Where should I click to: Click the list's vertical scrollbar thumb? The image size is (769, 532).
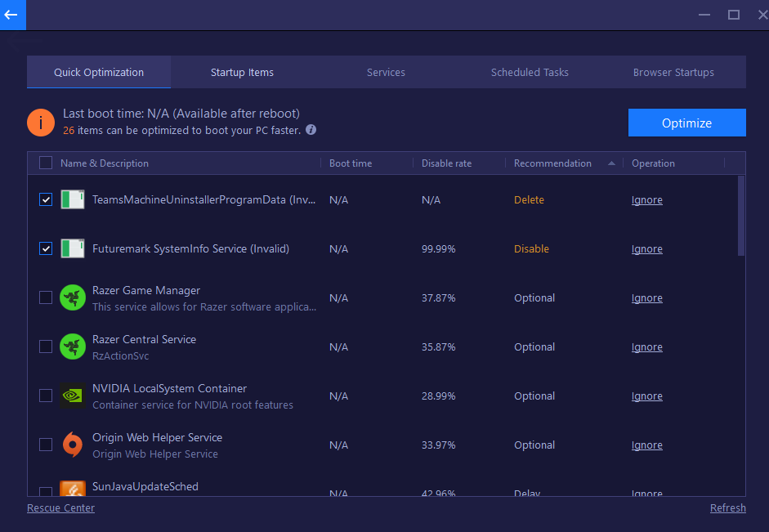click(741, 216)
